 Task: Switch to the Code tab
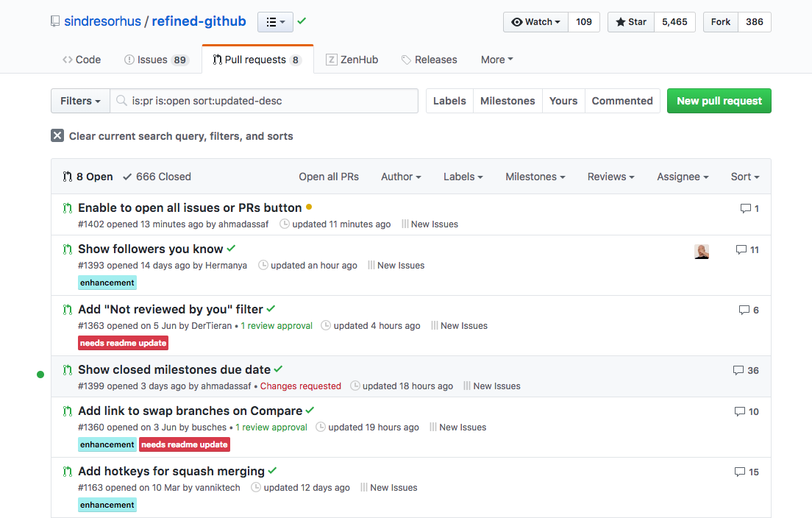click(82, 60)
